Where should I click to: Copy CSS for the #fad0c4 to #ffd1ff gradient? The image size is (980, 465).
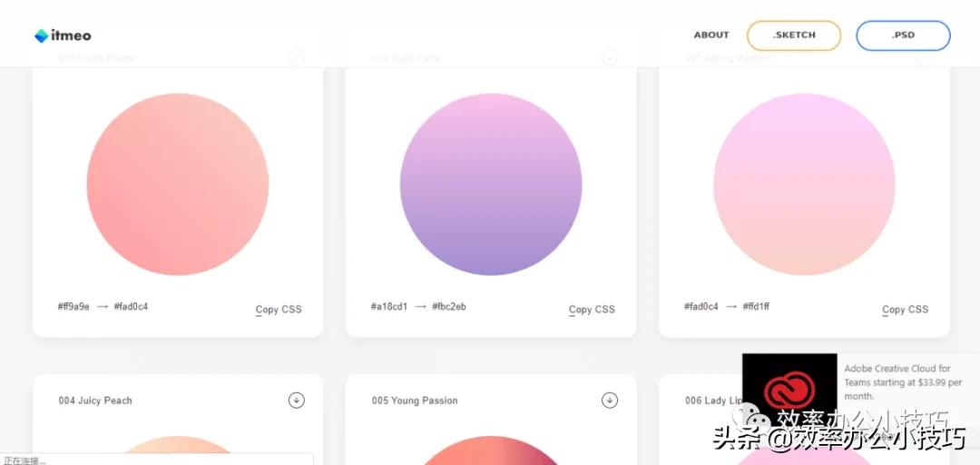point(905,309)
